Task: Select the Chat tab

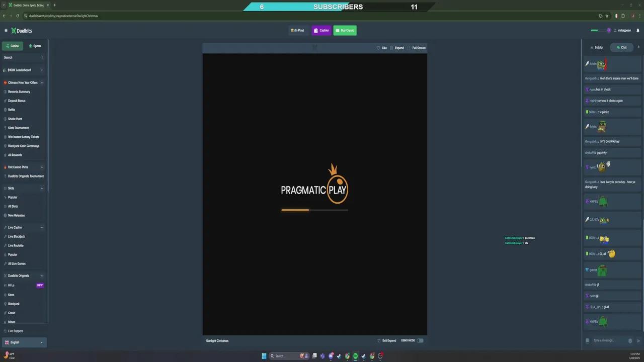Action: [x=622, y=47]
